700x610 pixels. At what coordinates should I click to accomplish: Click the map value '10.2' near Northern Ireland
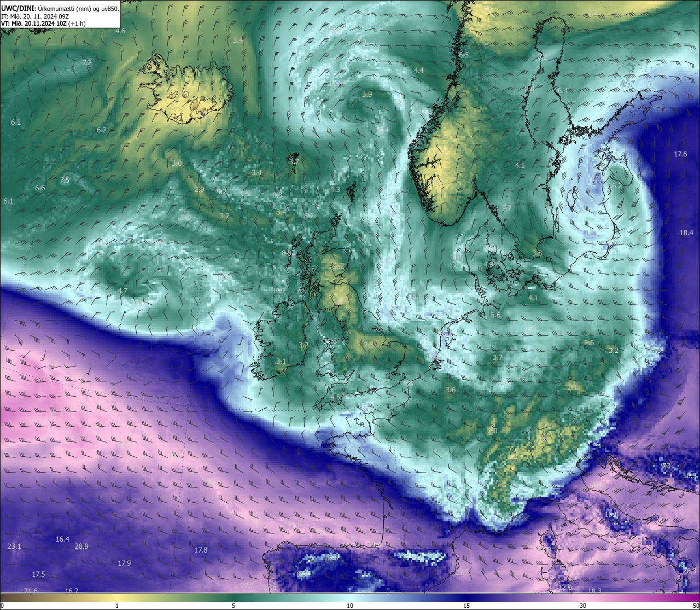coord(279,291)
